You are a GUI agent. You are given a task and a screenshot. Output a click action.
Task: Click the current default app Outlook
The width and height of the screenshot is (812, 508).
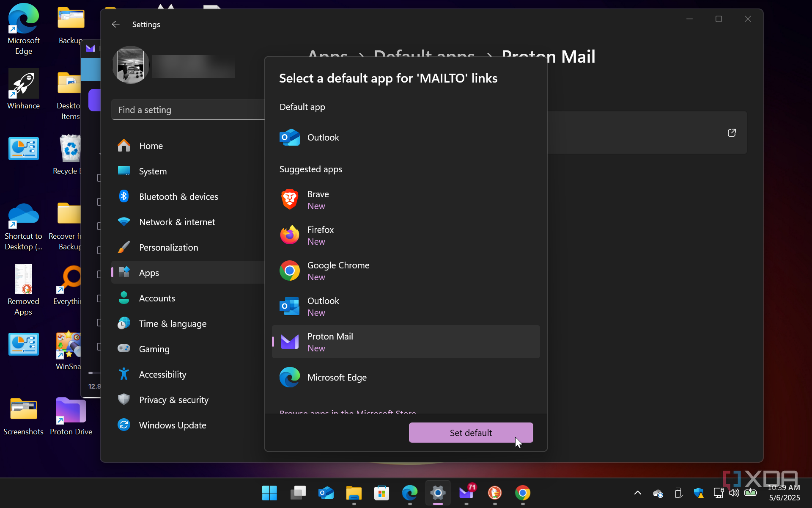coord(406,137)
